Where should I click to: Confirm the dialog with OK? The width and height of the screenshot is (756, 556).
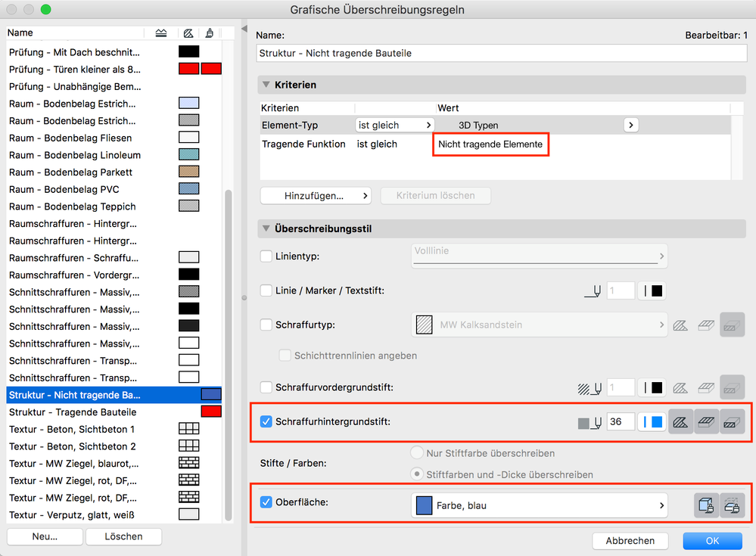[713, 541]
